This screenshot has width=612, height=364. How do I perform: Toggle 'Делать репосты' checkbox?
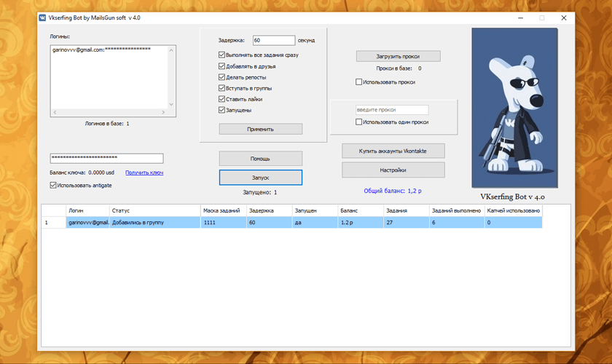coord(221,77)
